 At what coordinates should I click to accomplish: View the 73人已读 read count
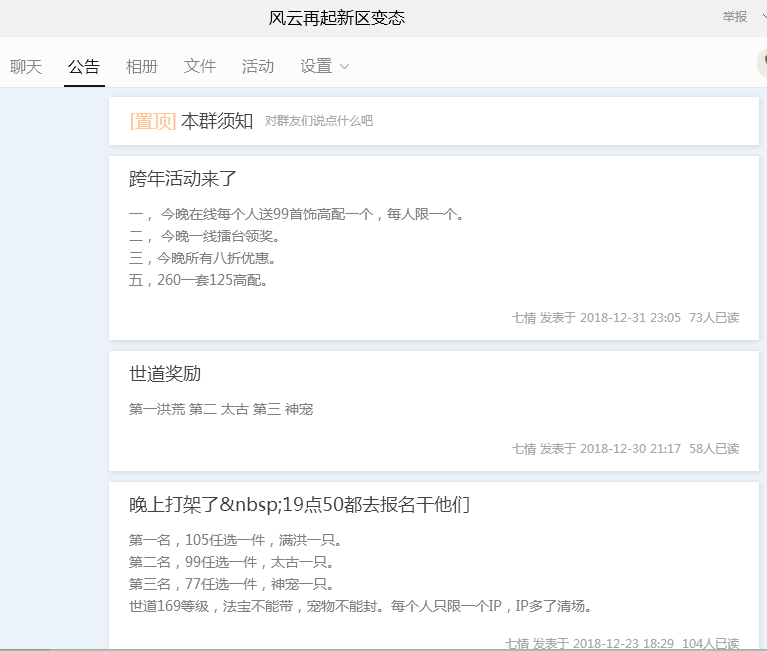[714, 318]
